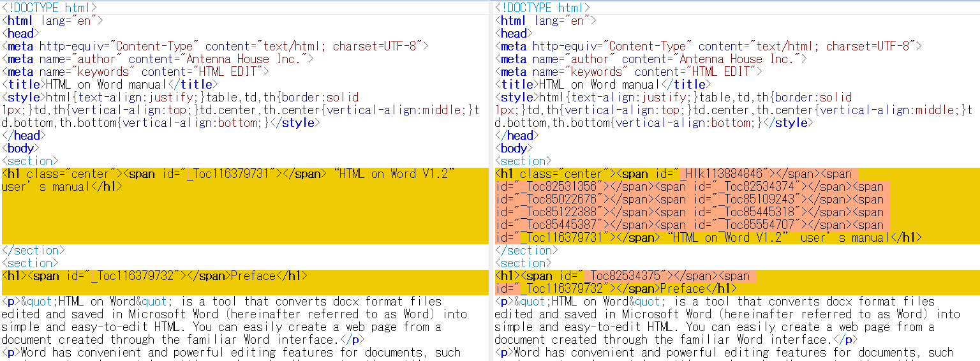Click the </section> closing tag in left pane
The width and height of the screenshot is (980, 361).
point(33,250)
